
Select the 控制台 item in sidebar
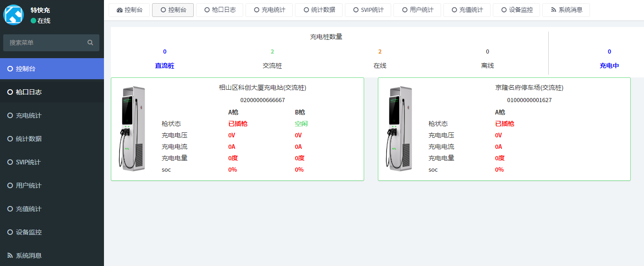point(26,69)
